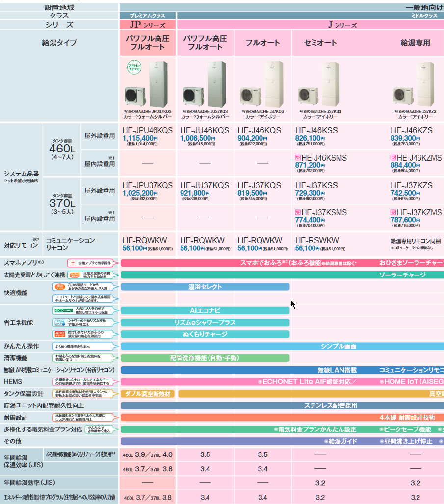This screenshot has width=444, height=504.
Task: Click the 4本脚 耐震設計技術 bar
Action: (x=282, y=418)
